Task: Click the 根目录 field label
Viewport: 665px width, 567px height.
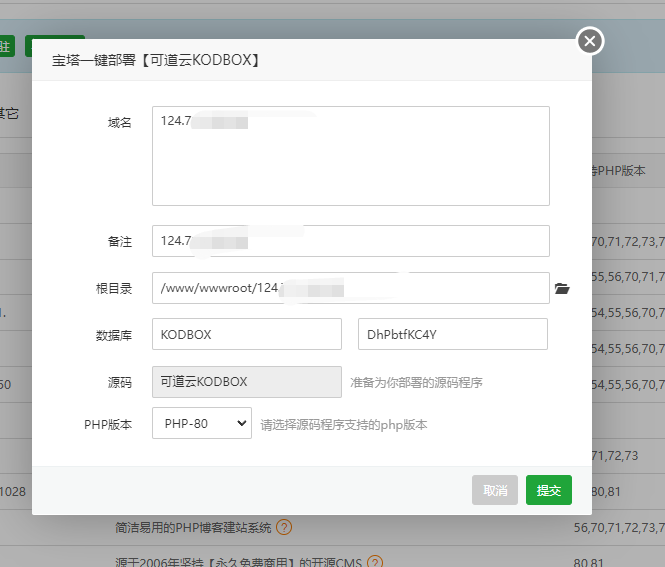Action: (114, 288)
